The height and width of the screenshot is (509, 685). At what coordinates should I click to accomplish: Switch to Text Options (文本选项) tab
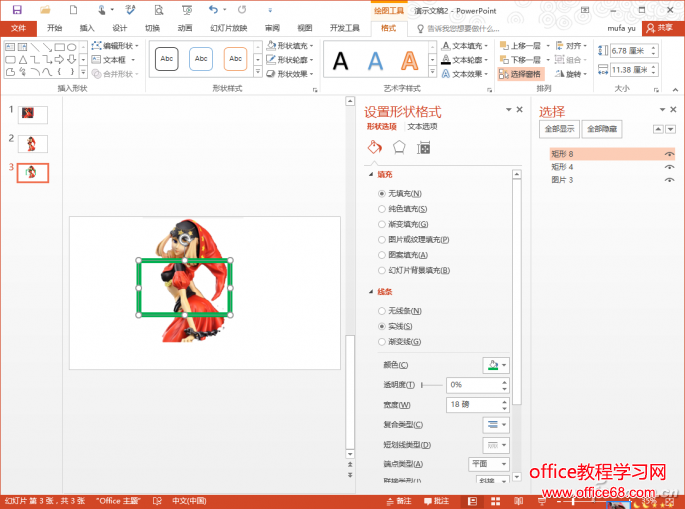422,126
